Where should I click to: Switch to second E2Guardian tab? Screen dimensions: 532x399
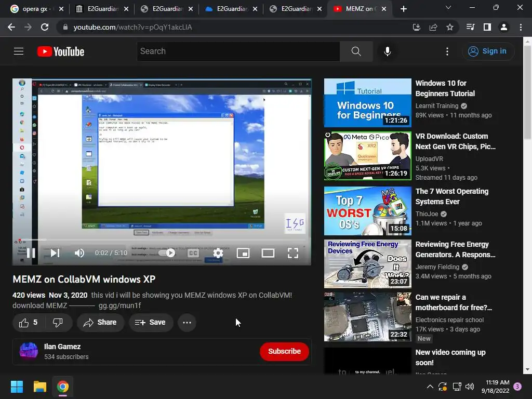tap(168, 9)
